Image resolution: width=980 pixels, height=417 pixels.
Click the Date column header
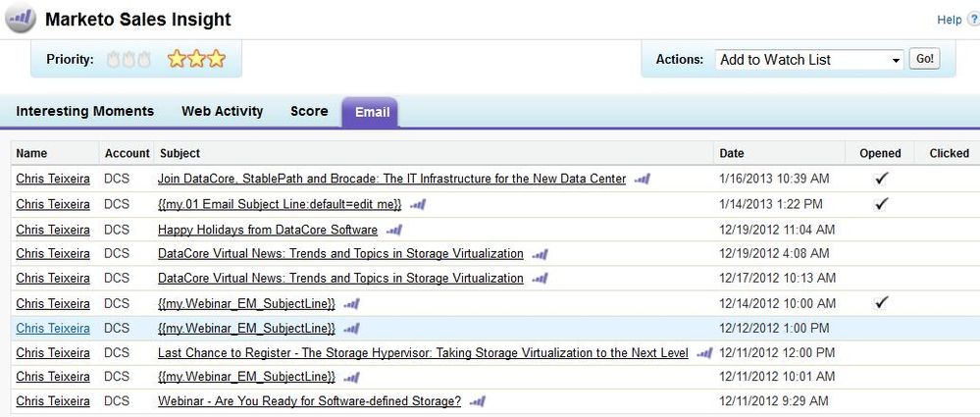point(732,153)
